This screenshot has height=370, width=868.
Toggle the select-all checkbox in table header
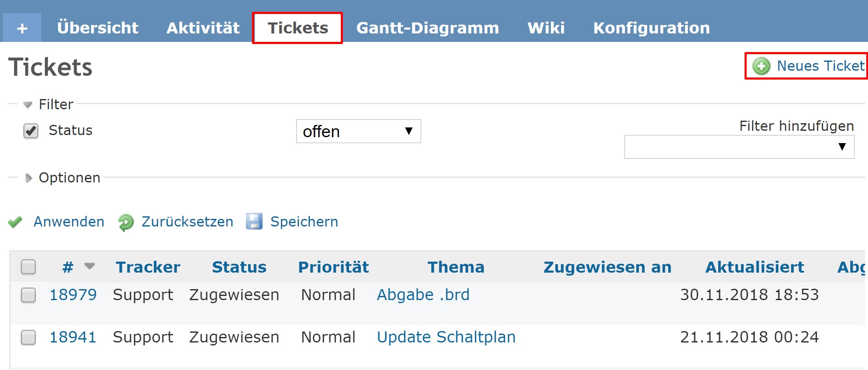[28, 267]
